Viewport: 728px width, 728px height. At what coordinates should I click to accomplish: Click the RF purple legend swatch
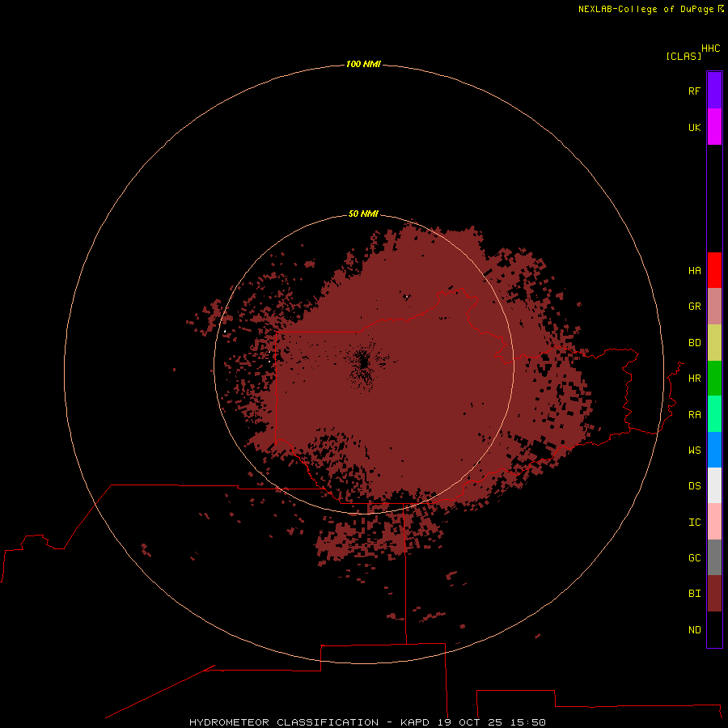(714, 91)
